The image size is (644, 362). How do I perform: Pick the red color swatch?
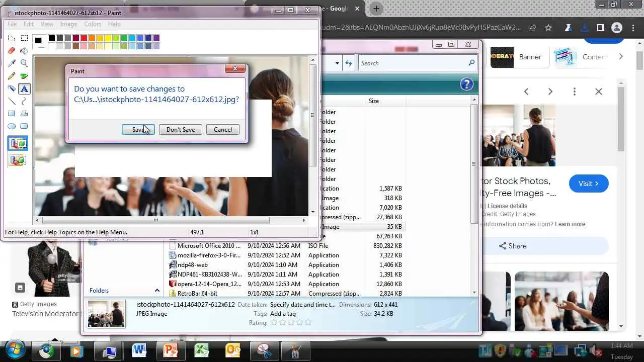(x=84, y=38)
